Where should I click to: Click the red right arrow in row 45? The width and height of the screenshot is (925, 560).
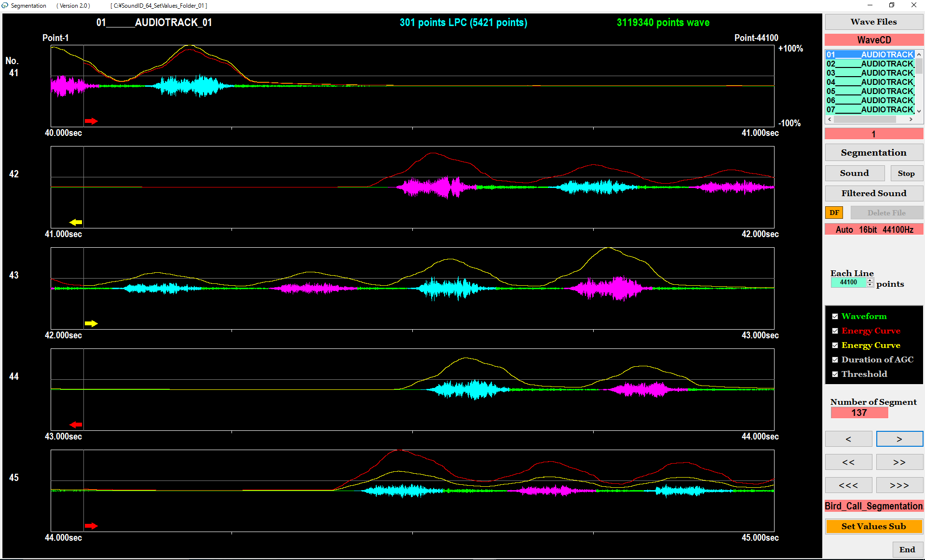click(x=91, y=526)
